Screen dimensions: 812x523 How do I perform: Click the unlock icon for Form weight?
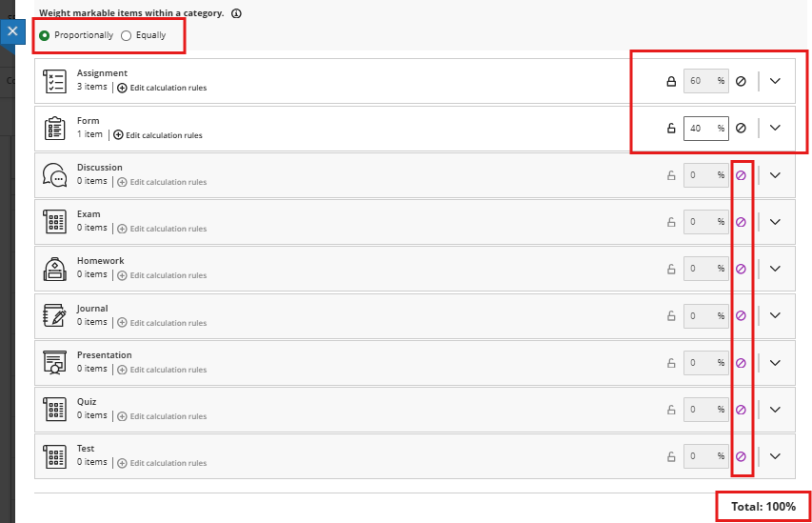coord(670,128)
